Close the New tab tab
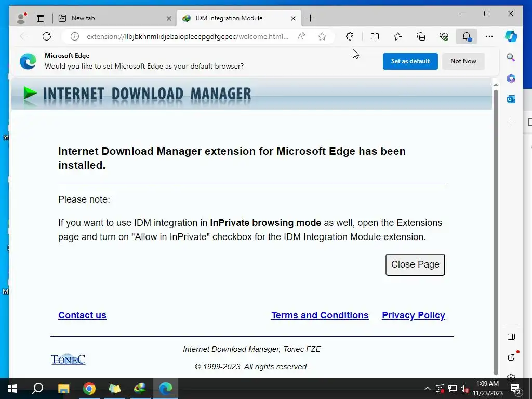The height and width of the screenshot is (399, 532). coord(169,18)
